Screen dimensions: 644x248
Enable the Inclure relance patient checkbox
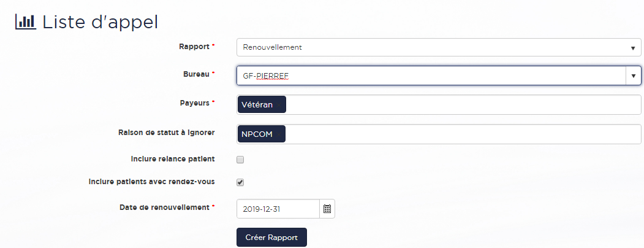240,160
